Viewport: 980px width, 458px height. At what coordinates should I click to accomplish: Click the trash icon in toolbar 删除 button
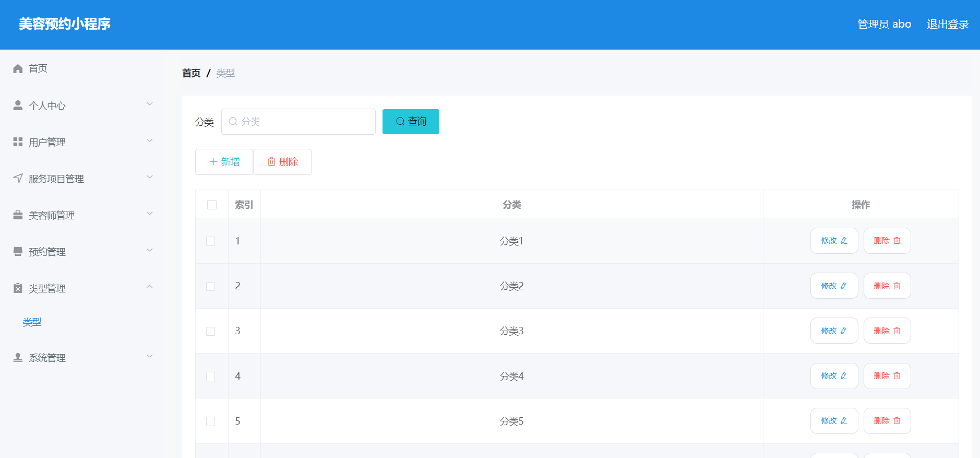[x=271, y=162]
